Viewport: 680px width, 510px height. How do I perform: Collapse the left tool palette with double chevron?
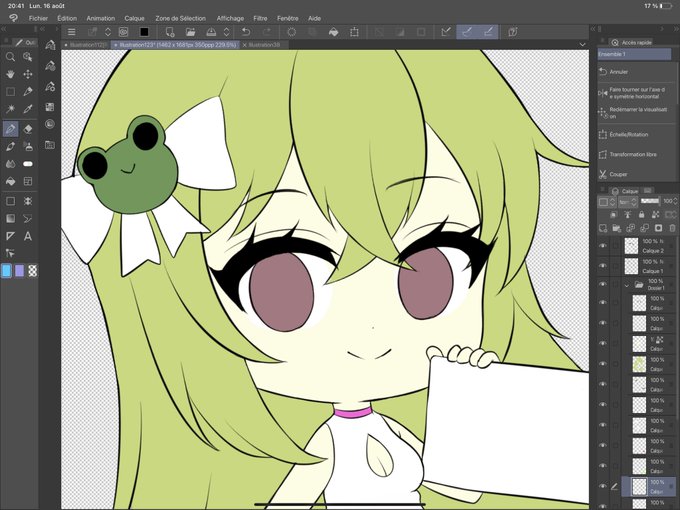pos(3,29)
